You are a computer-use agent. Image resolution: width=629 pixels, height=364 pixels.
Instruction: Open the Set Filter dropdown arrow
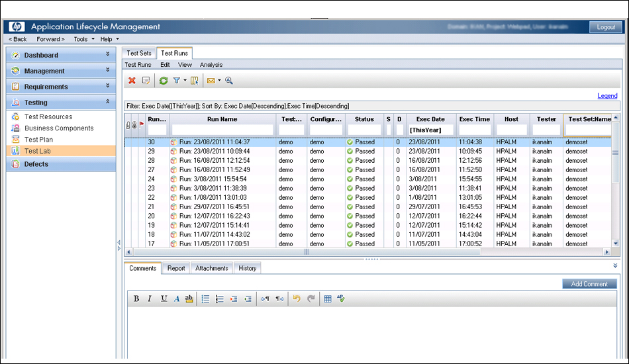185,80
